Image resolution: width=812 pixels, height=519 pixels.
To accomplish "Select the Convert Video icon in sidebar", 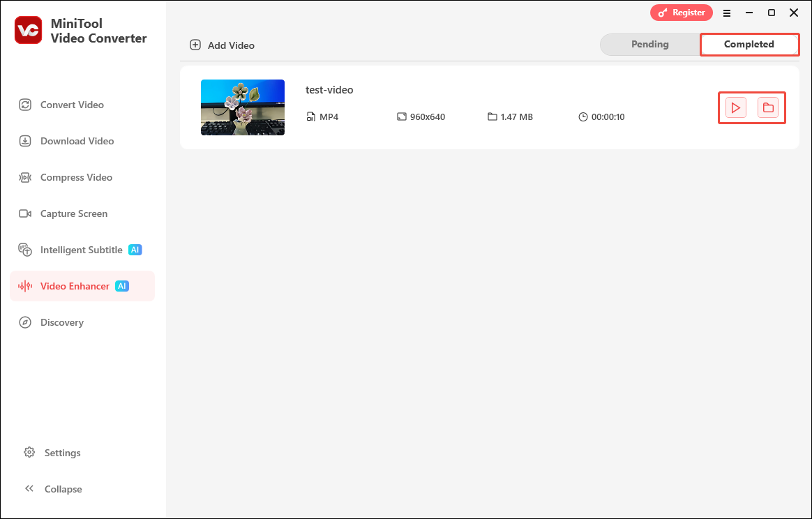I will click(25, 105).
